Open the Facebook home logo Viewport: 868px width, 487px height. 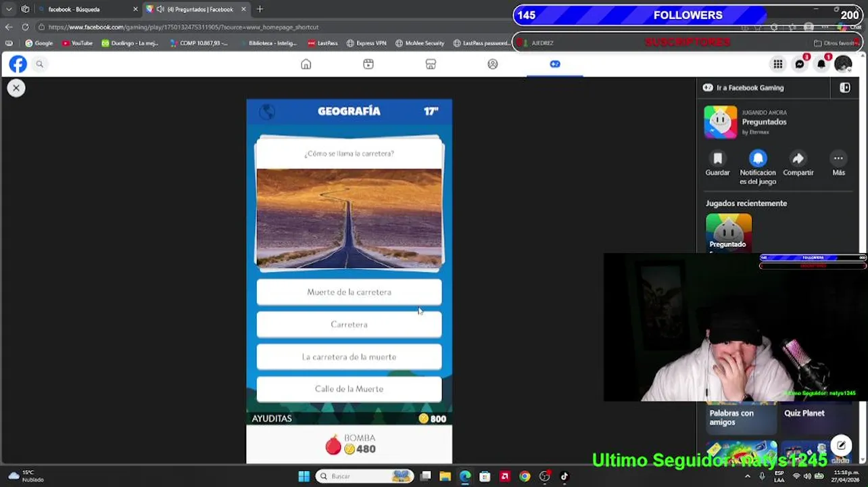[18, 64]
